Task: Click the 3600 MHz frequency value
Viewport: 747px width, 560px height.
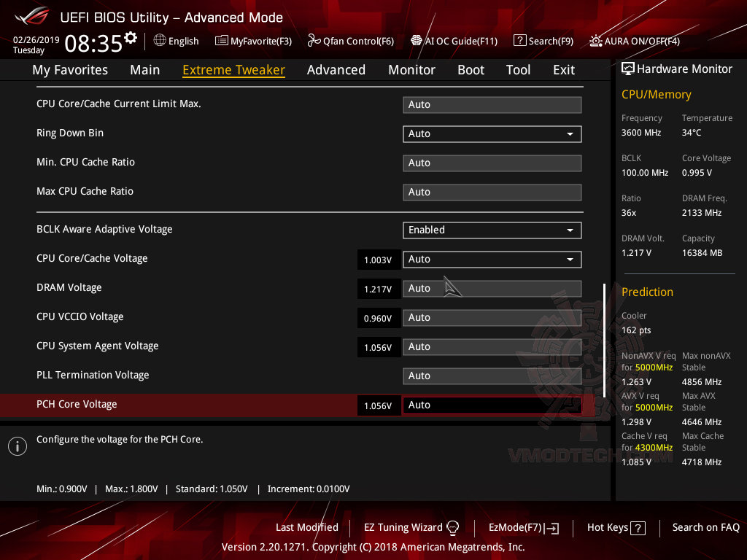Action: point(641,133)
